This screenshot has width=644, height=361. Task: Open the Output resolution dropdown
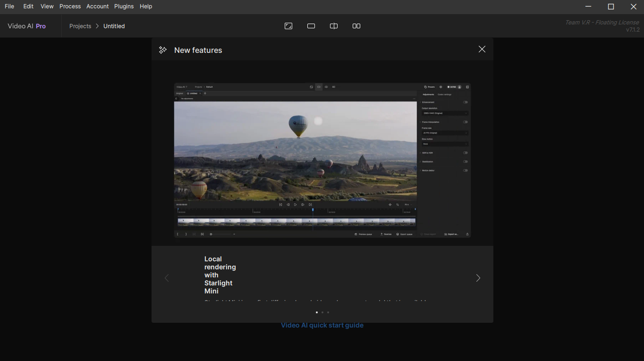point(445,112)
